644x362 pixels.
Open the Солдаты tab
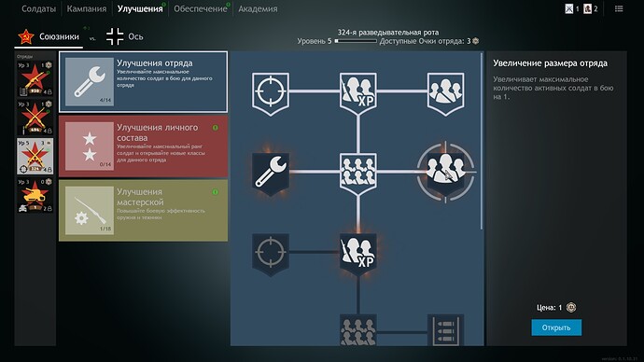click(x=38, y=8)
